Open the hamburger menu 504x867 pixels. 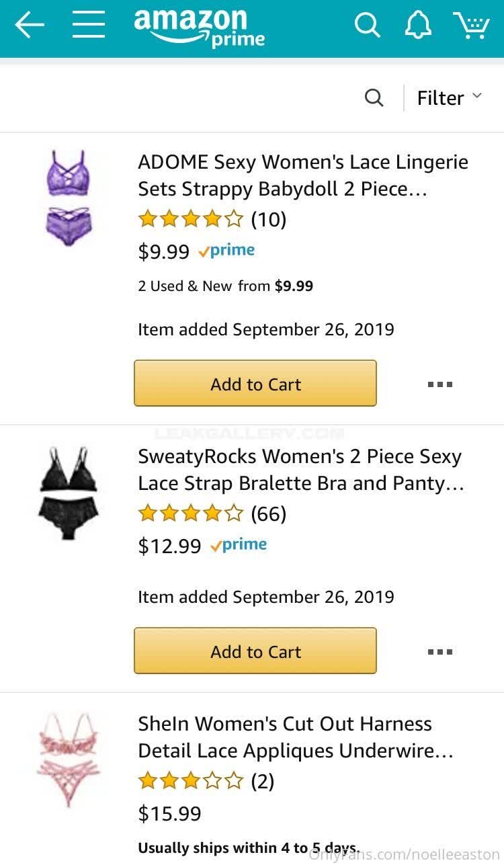click(x=89, y=25)
